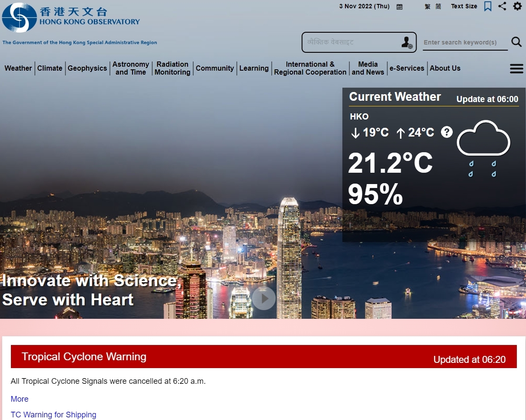Switch site language to Simplified Chinese 简
This screenshot has height=420, width=526.
pyautogui.click(x=438, y=7)
